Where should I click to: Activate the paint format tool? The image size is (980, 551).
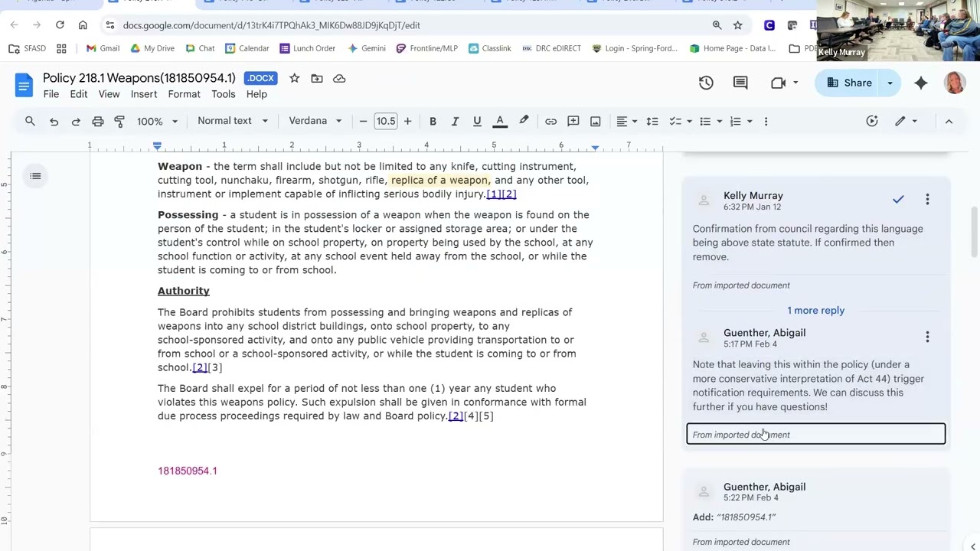pyautogui.click(x=119, y=121)
